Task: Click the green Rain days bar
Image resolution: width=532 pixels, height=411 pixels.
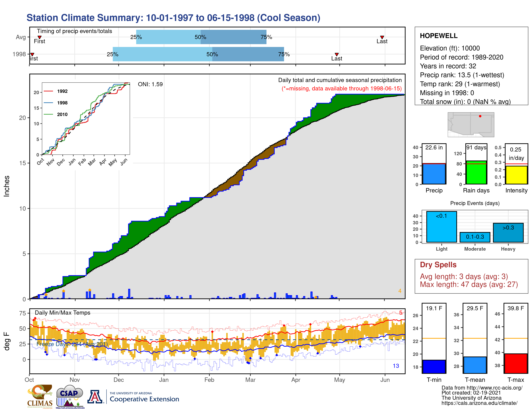Action: [476, 172]
